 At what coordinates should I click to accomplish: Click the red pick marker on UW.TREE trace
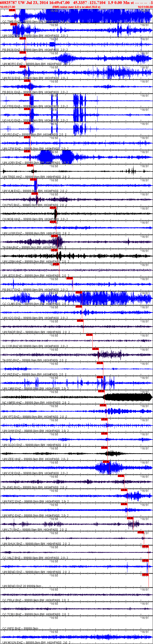point(30,166)
